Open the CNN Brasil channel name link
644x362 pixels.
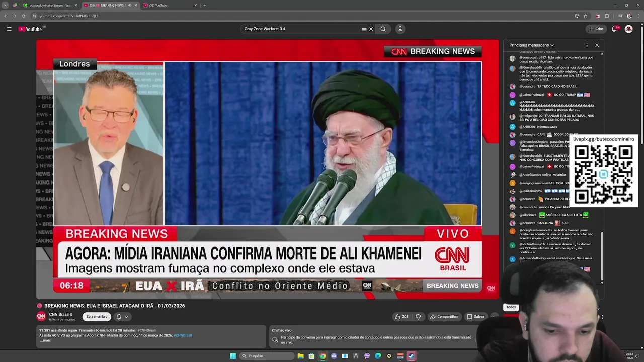[59, 315]
